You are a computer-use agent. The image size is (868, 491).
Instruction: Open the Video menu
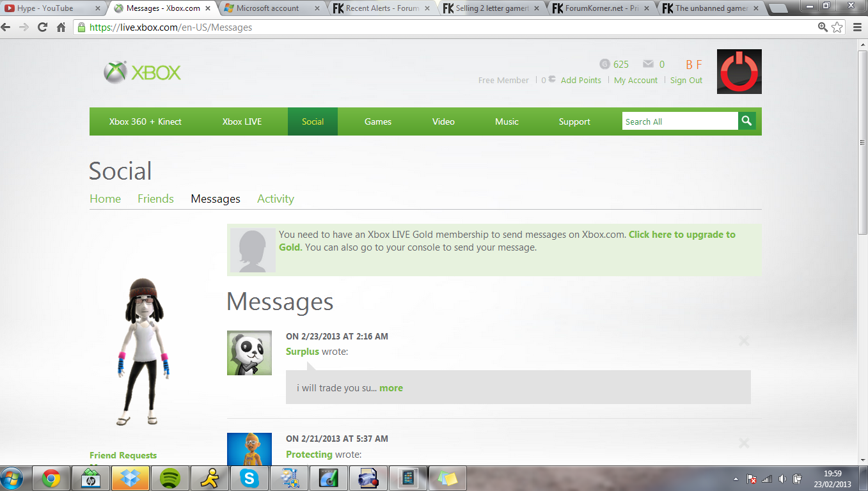tap(443, 121)
